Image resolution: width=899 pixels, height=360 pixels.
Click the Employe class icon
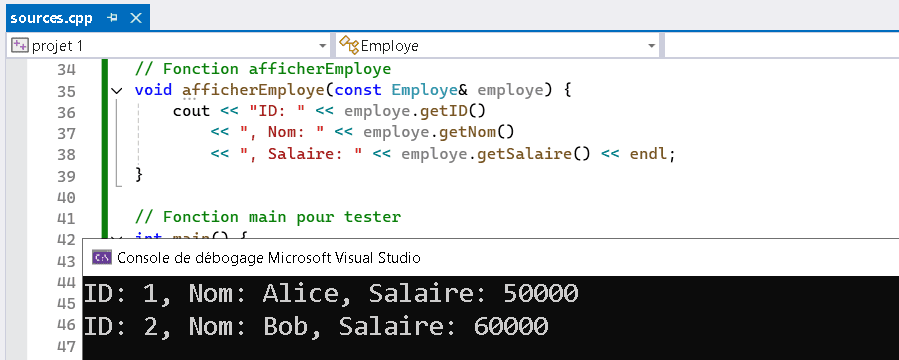349,45
